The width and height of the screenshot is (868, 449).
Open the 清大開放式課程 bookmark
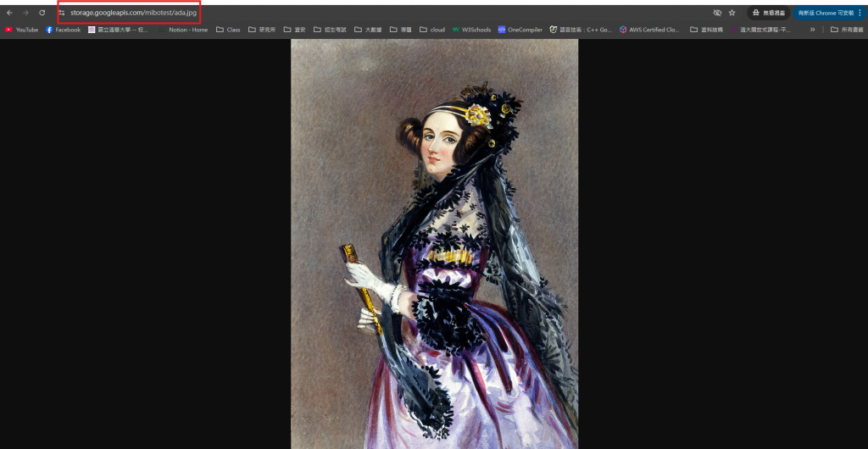pyautogui.click(x=760, y=30)
